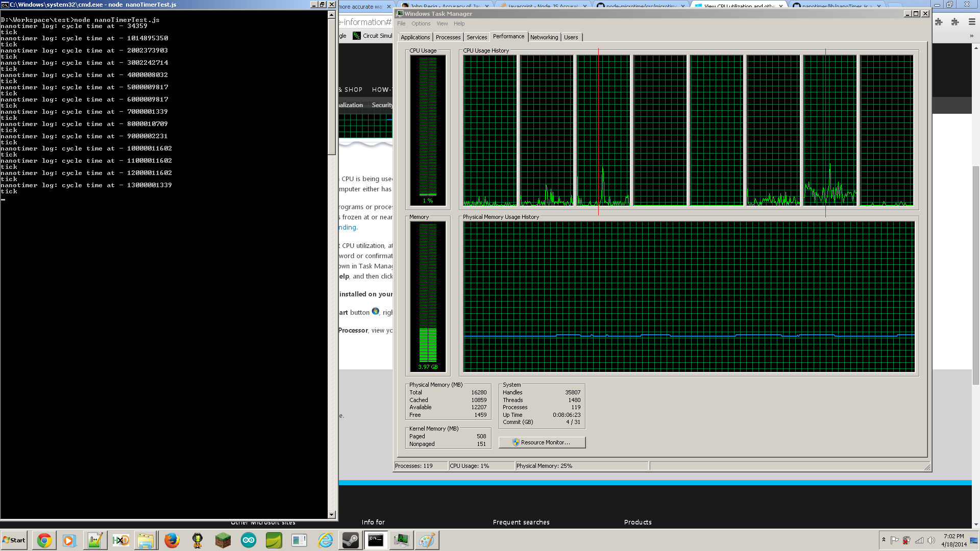Click the cmd window scroll-down arrow

(x=332, y=515)
